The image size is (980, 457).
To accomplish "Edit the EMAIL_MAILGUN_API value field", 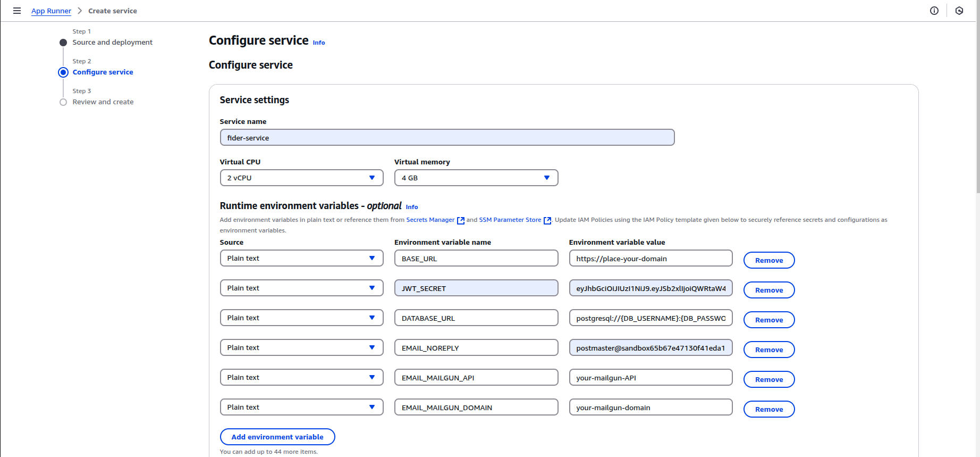I will [x=650, y=378].
